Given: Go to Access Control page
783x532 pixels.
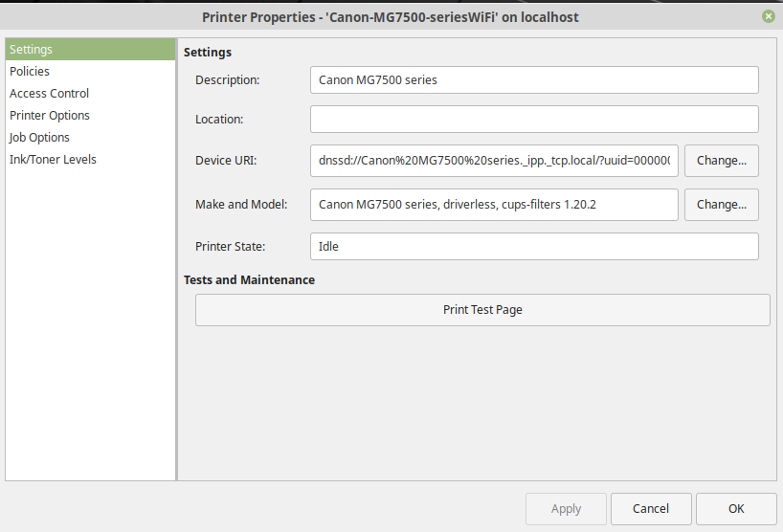Looking at the screenshot, I should (49, 94).
